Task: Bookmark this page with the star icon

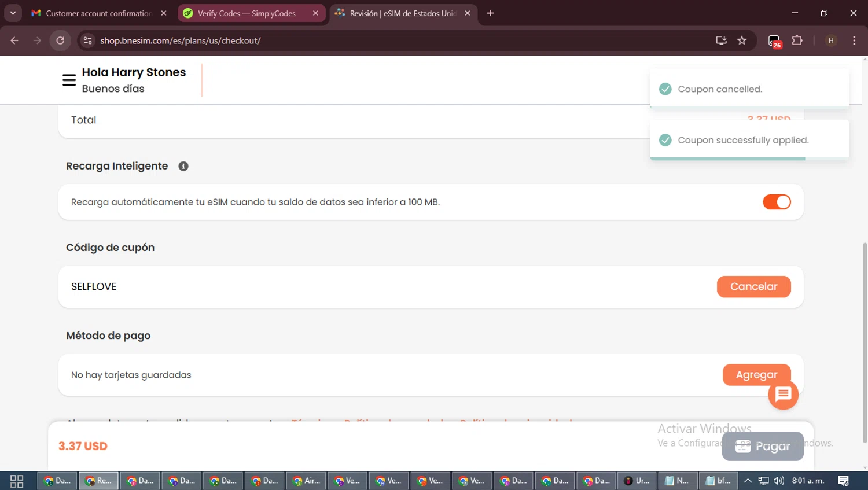Action: pos(742,40)
